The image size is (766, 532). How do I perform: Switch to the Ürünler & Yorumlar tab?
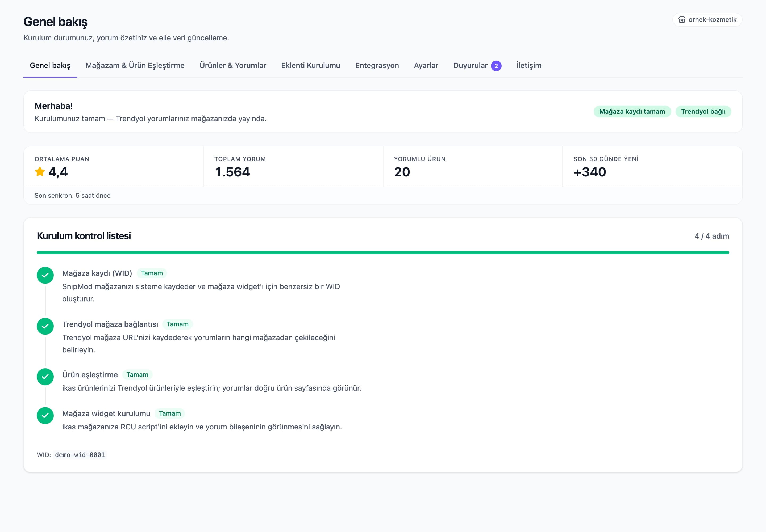pyautogui.click(x=232, y=65)
